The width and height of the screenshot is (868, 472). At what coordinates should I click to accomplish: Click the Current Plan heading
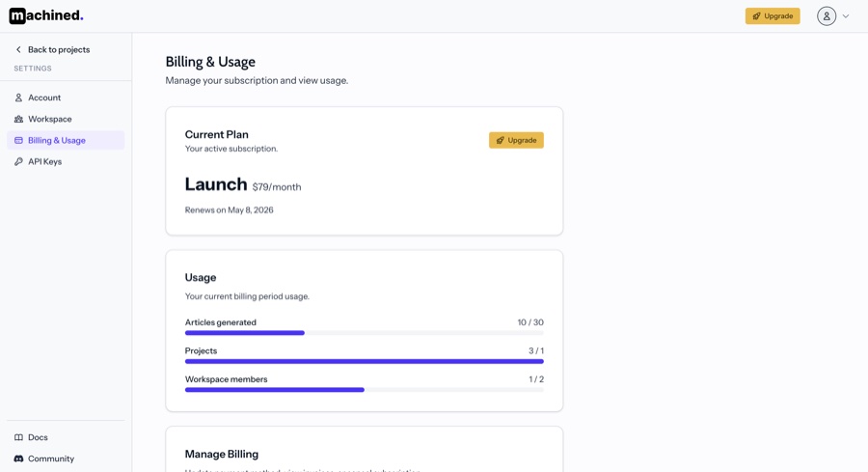(x=216, y=134)
